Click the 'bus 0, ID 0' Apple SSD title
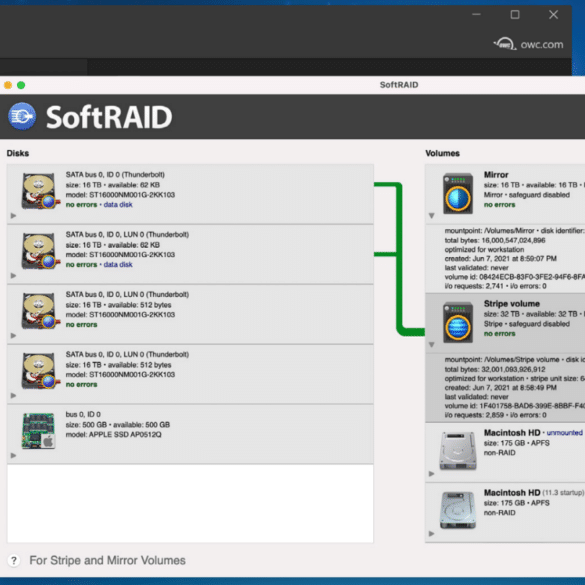This screenshot has width=585, height=585. 83,414
